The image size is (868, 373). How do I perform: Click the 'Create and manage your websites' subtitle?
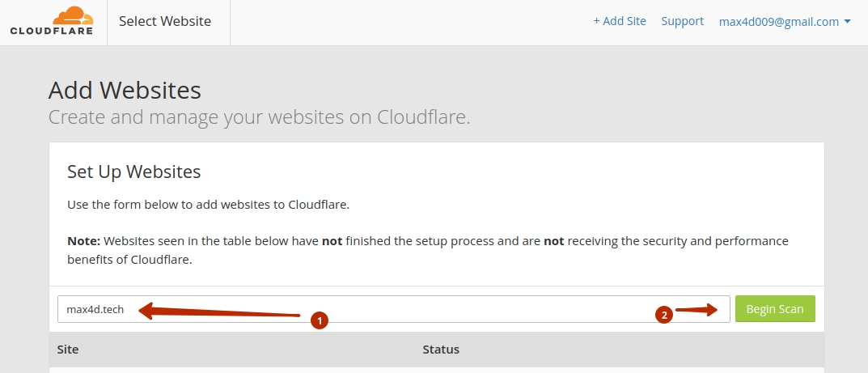(259, 118)
